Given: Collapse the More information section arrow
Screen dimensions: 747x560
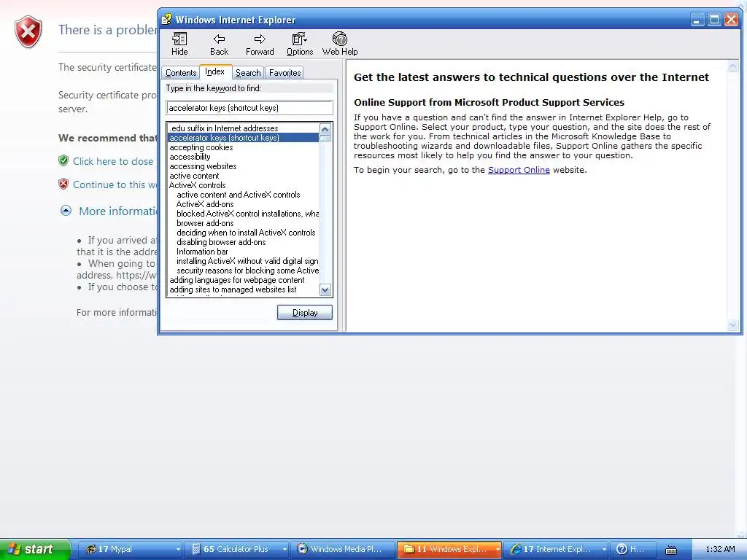Looking at the screenshot, I should pos(66,211).
